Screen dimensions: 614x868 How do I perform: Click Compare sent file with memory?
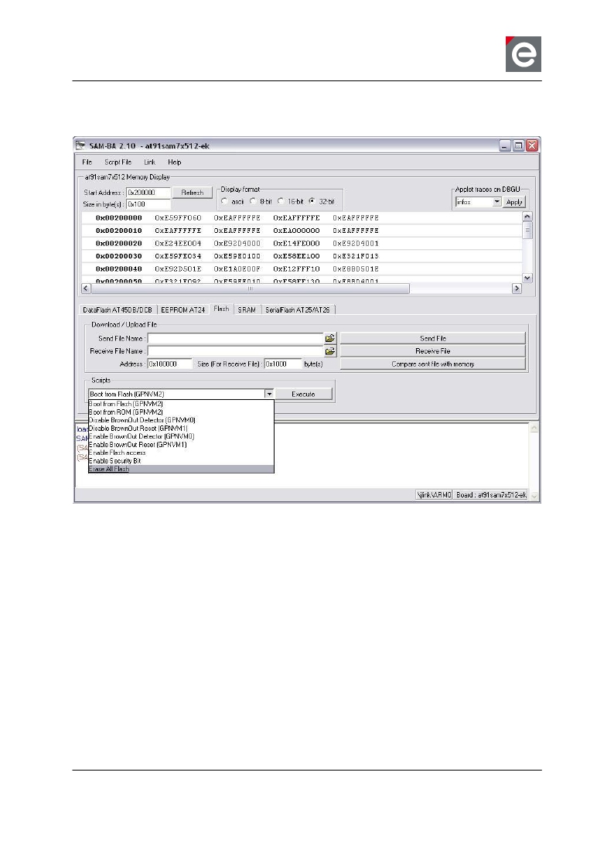pos(432,364)
